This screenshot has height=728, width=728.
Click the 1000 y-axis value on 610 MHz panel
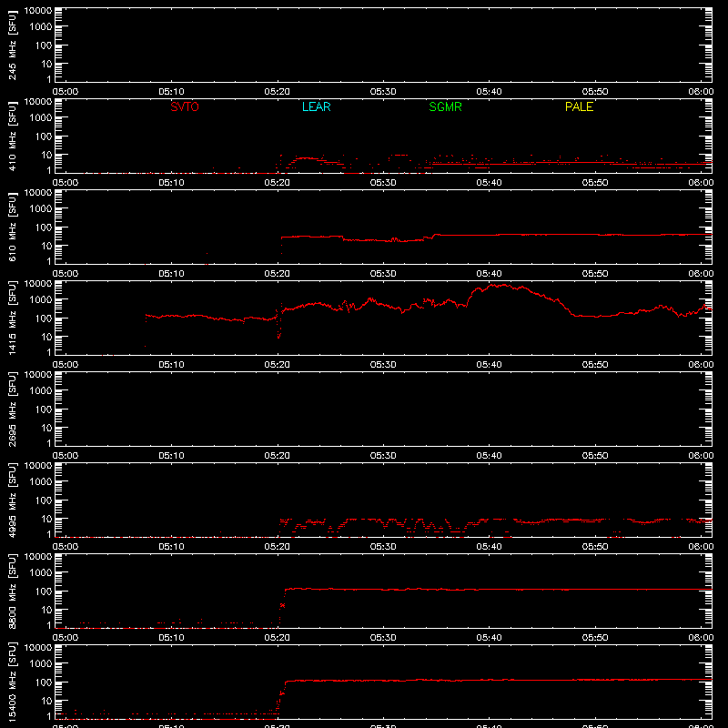click(40, 209)
